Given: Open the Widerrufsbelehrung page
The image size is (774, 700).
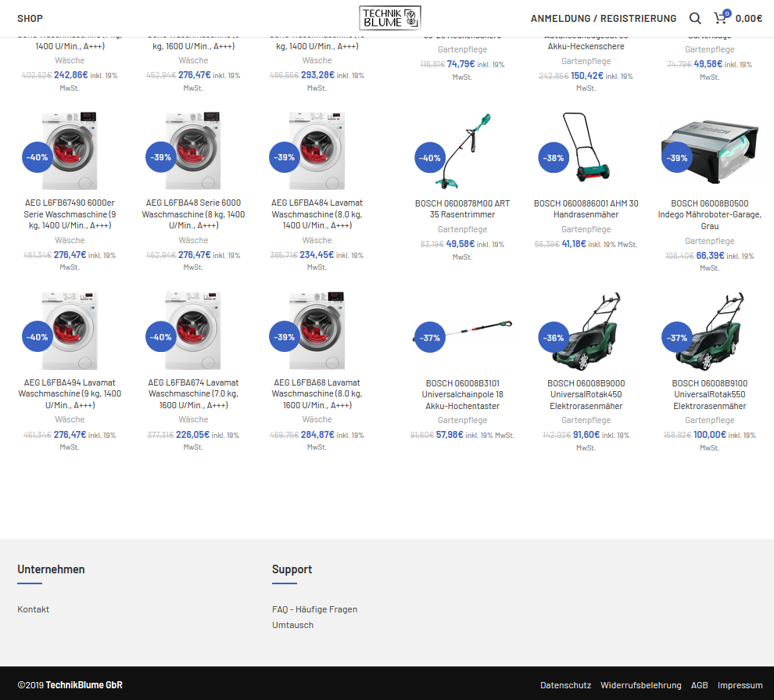Looking at the screenshot, I should tap(641, 685).
